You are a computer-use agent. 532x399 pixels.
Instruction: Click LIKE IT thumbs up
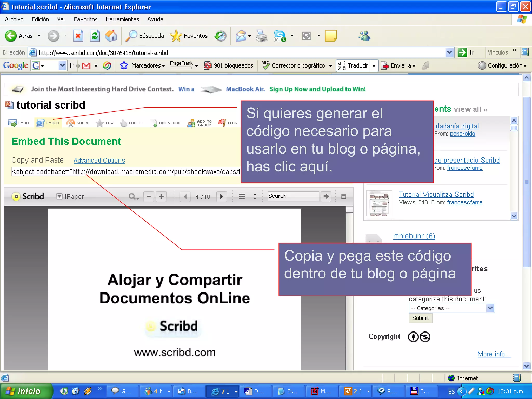pyautogui.click(x=131, y=123)
